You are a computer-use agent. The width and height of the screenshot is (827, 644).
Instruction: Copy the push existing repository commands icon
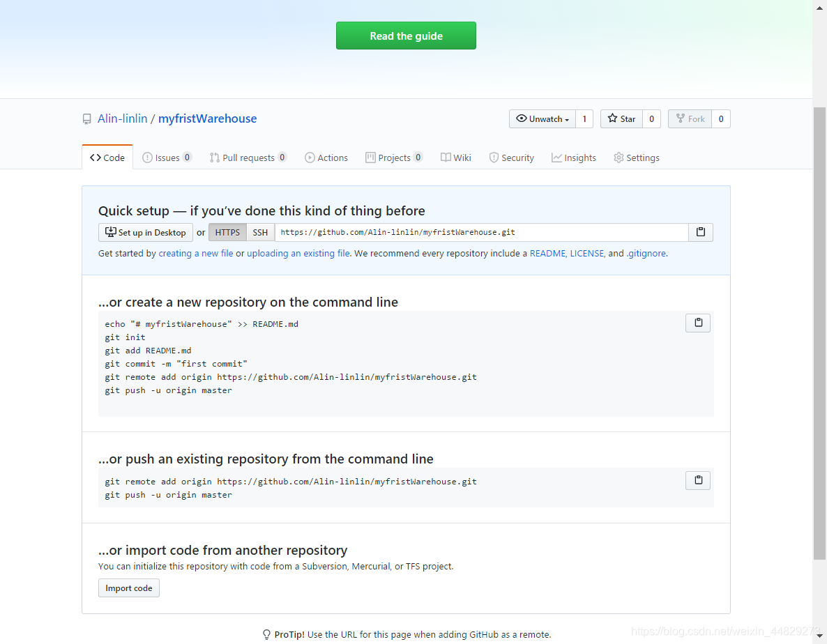coord(698,480)
